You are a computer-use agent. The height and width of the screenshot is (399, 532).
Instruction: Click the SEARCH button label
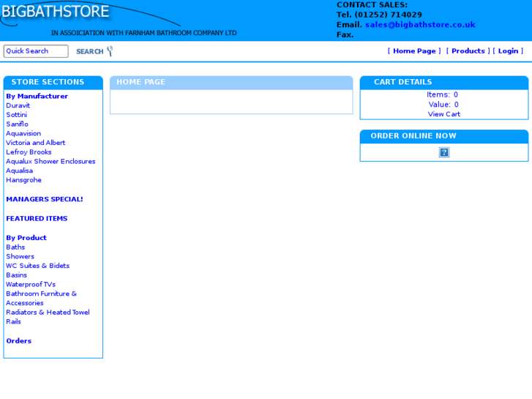89,52
